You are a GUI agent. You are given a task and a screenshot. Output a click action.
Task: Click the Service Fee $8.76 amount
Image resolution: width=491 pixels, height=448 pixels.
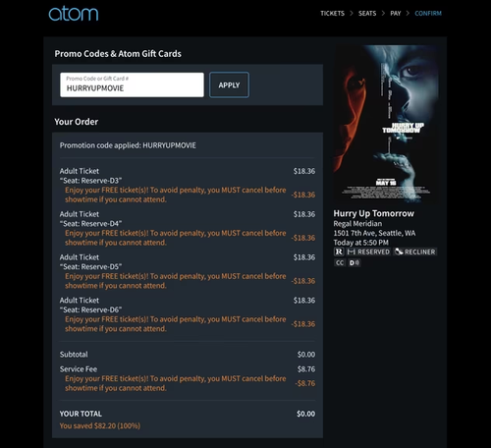(x=306, y=369)
